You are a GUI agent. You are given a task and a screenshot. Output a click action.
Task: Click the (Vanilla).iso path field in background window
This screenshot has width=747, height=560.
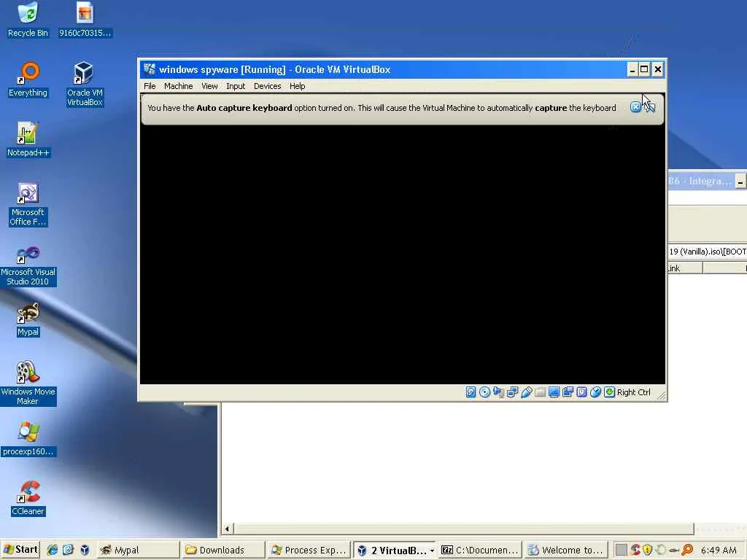pyautogui.click(x=708, y=252)
